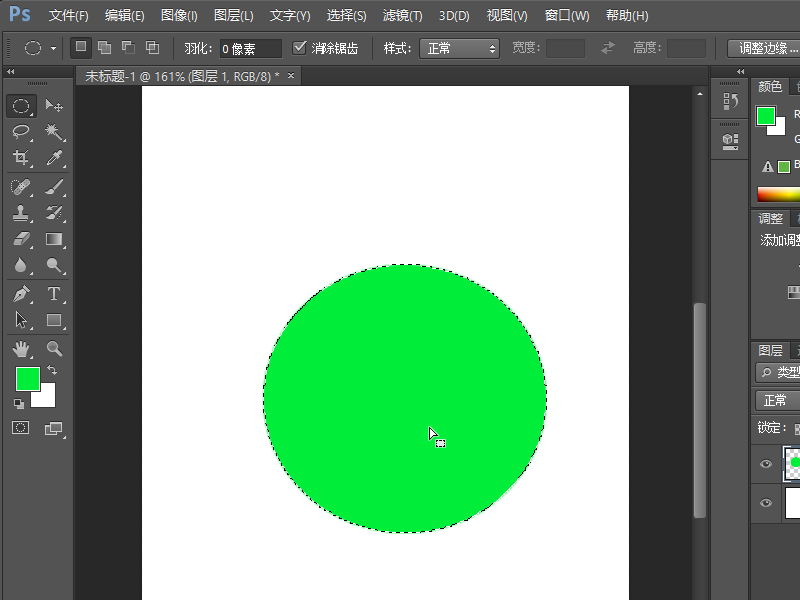Screen dimensions: 800x600
Task: Open the 图像(I) menu
Action: [x=179, y=16]
